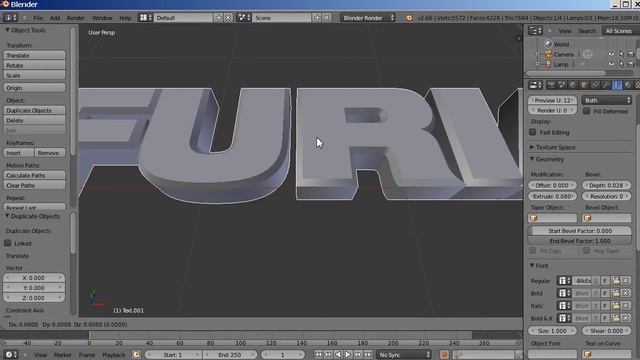This screenshot has height=360, width=640.
Task: Open the Add menu
Action: 55,18
